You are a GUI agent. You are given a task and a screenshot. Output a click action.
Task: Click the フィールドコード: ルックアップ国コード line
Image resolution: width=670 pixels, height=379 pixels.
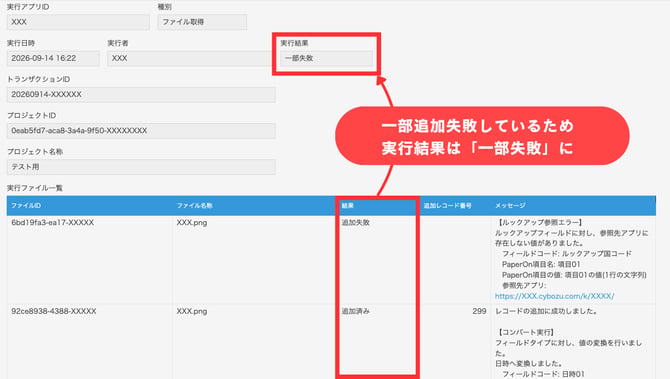567,254
